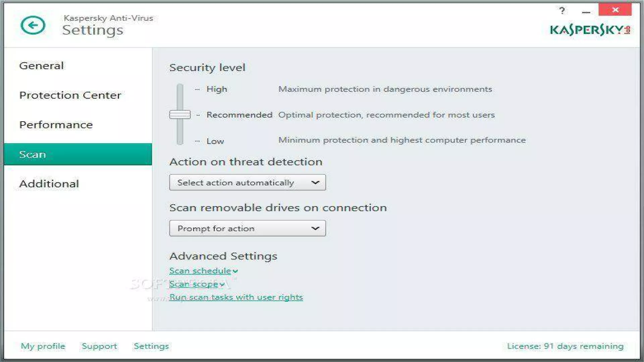Viewport: 644px width, 362px height.
Task: Click the License days remaining text
Action: click(x=565, y=346)
